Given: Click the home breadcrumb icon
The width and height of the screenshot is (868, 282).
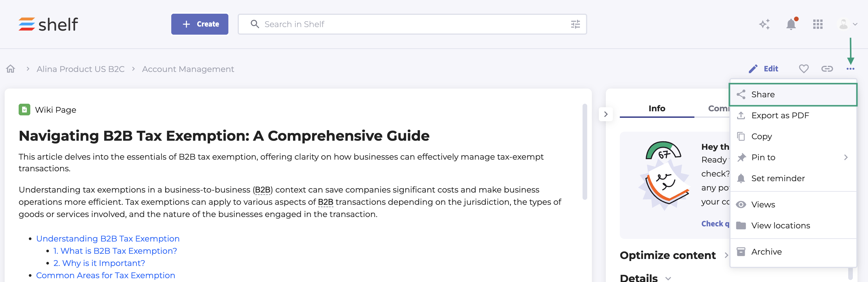Looking at the screenshot, I should point(11,69).
